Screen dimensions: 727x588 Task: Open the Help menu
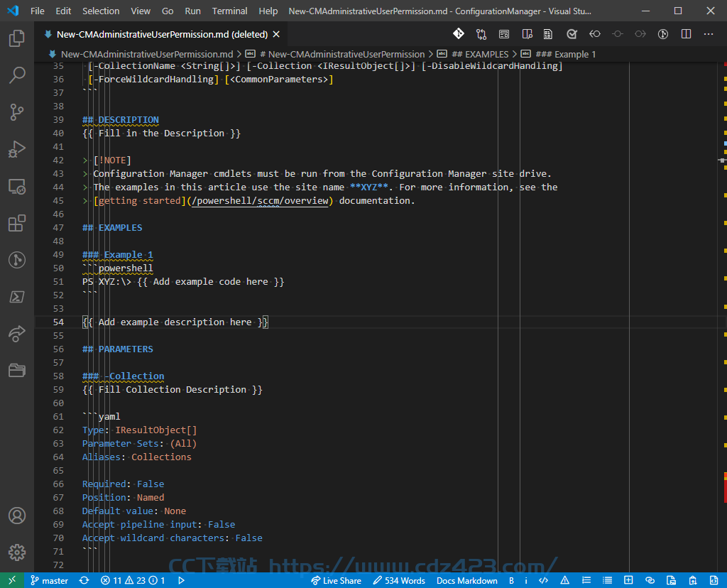pos(268,11)
